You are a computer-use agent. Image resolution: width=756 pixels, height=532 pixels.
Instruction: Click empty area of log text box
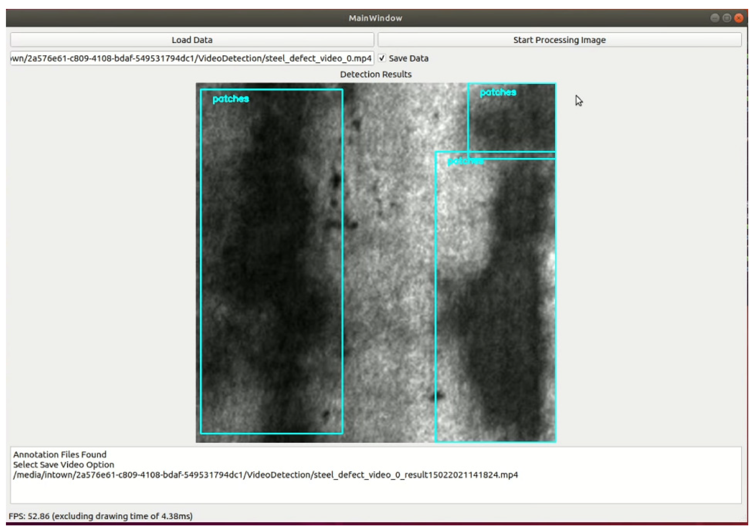[461, 492]
